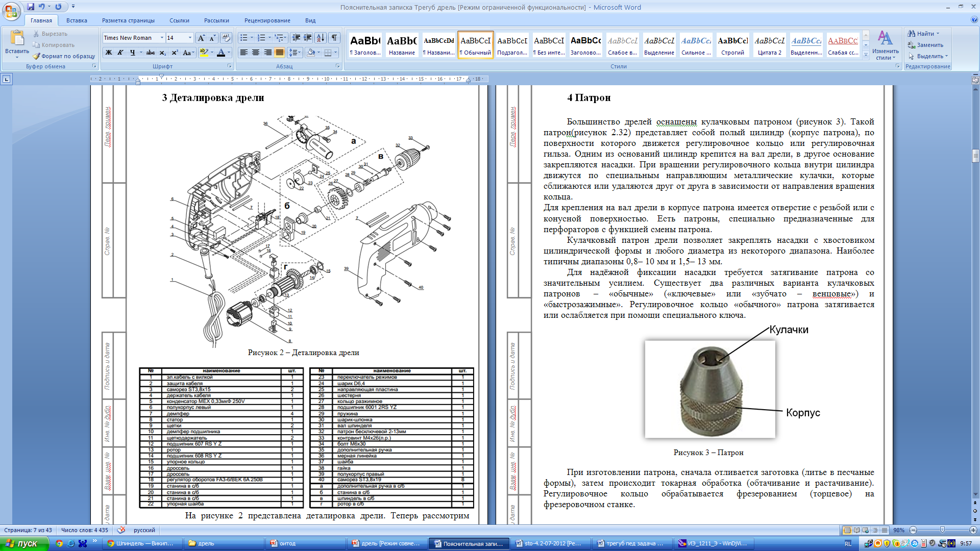Open the Times New Roman font dropdown
Screen dimensions: 980x551
coord(162,38)
